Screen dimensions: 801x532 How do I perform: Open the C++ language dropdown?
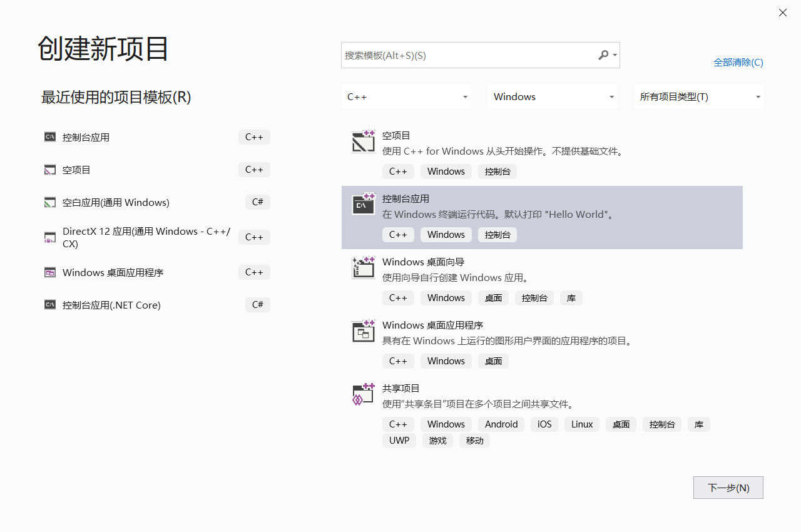point(406,96)
